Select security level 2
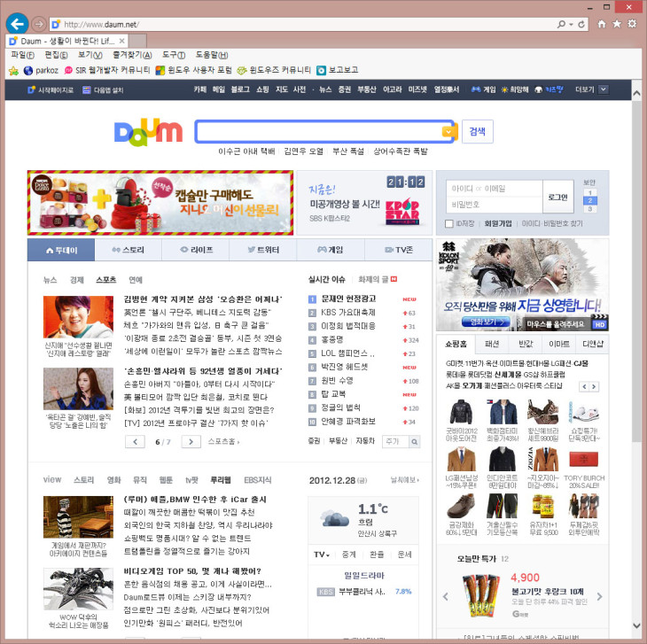This screenshot has width=647, height=644. tap(590, 201)
